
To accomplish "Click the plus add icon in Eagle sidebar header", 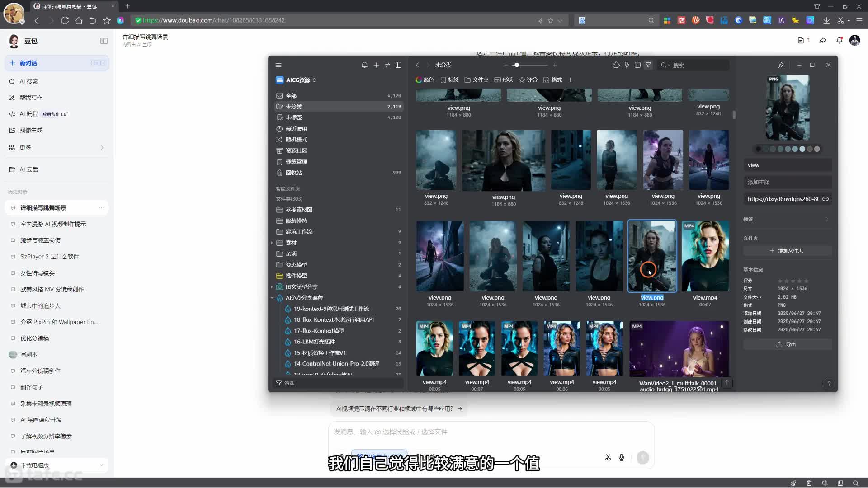I will (376, 65).
